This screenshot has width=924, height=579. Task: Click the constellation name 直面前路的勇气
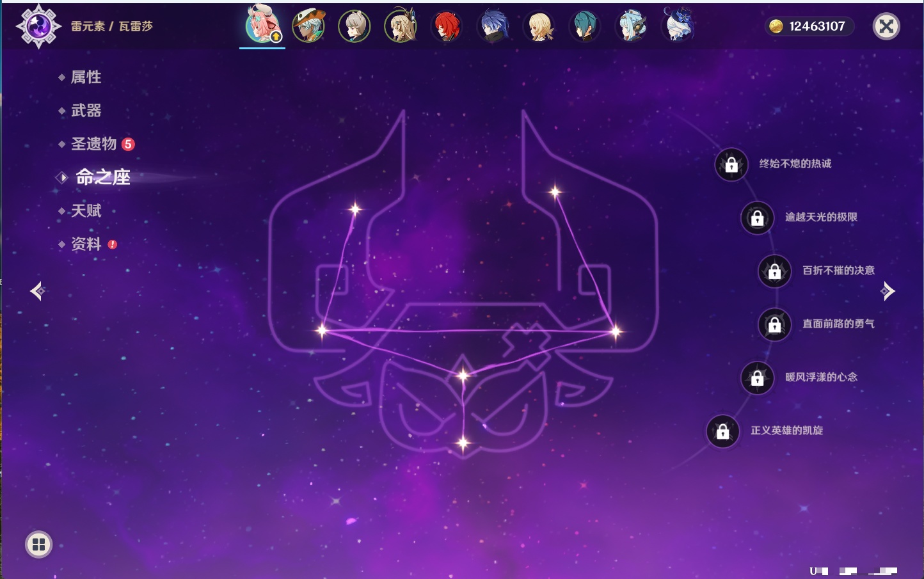(x=838, y=324)
